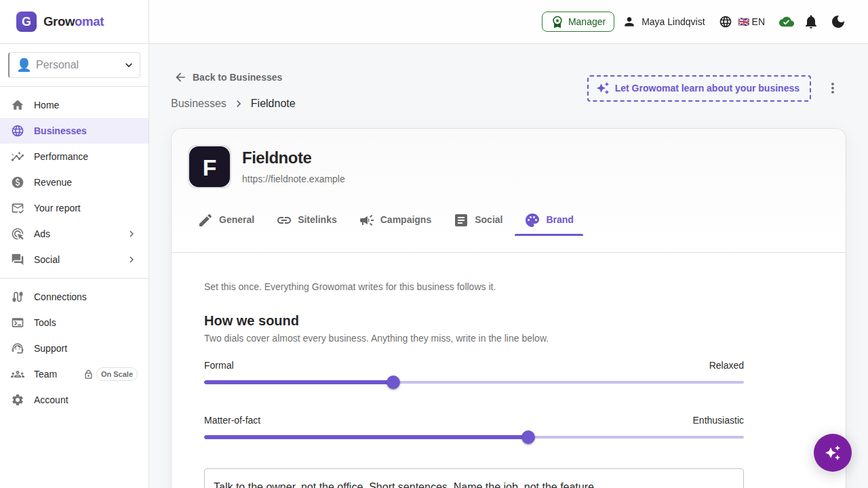
Task: Click the Tools terminal icon
Action: (x=18, y=323)
